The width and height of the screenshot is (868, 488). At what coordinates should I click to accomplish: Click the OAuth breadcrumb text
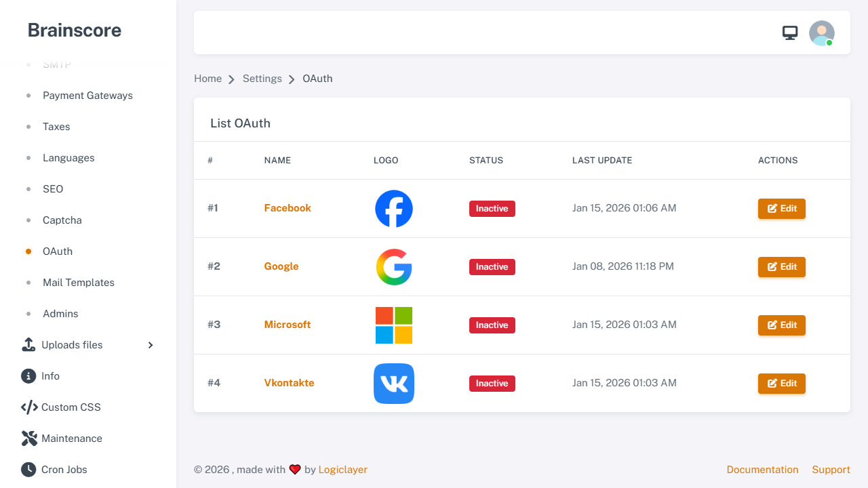pos(317,79)
